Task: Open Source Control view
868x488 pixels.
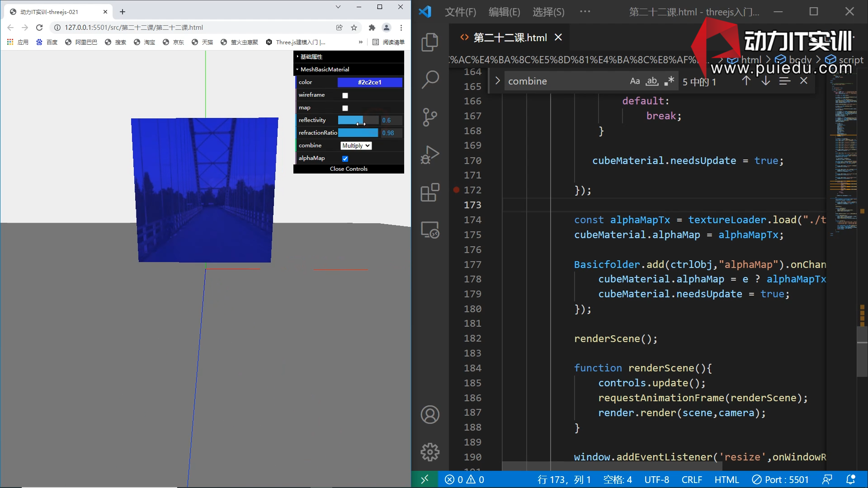Action: pos(429,117)
